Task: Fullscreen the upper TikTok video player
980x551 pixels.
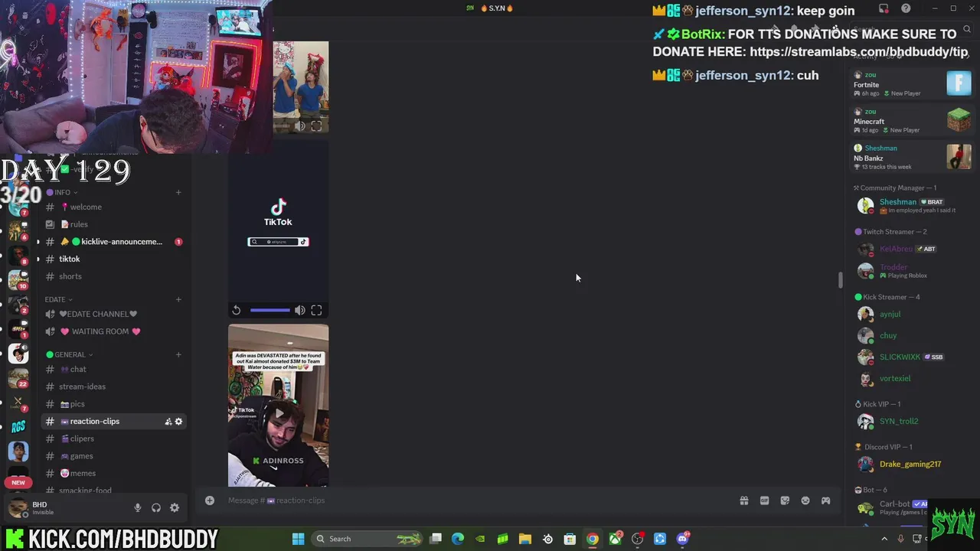Action: pos(316,310)
